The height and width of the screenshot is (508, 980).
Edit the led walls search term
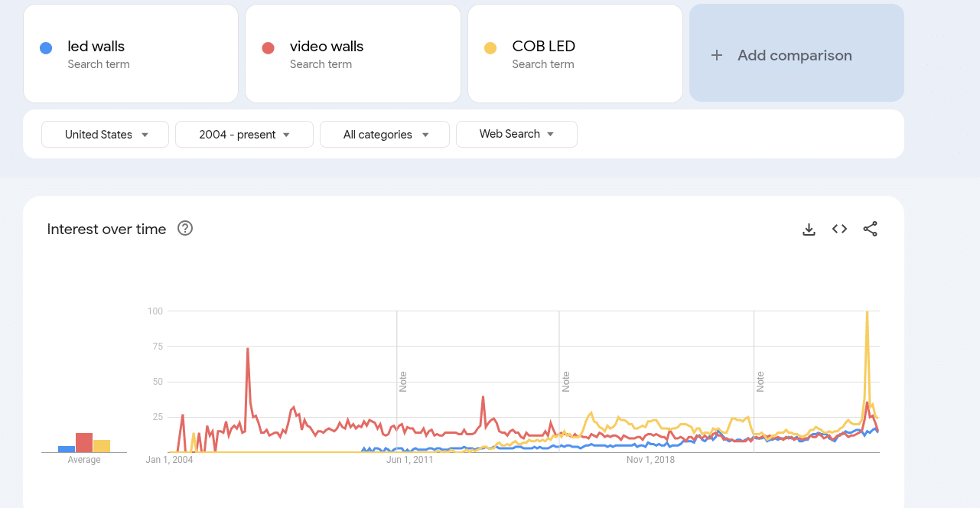(x=96, y=47)
